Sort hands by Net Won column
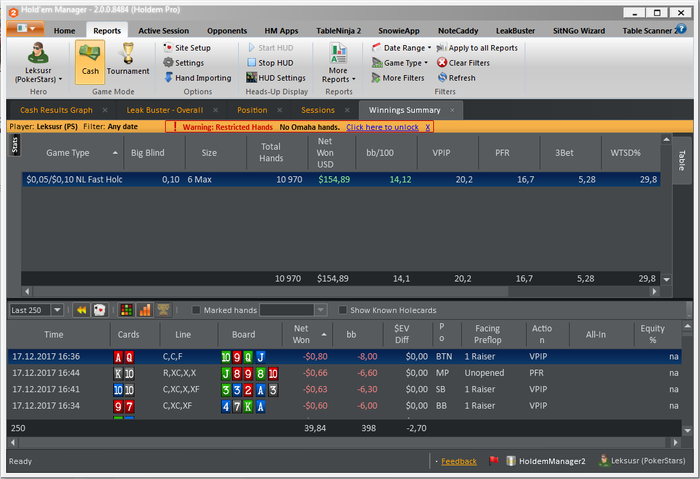Image resolution: width=700 pixels, height=479 pixels. [306, 334]
